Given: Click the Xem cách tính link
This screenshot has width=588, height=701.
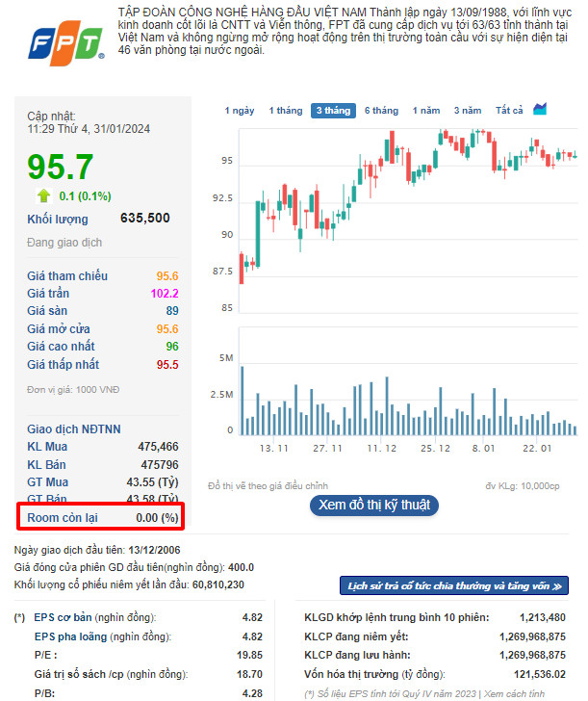Looking at the screenshot, I should point(514,694).
